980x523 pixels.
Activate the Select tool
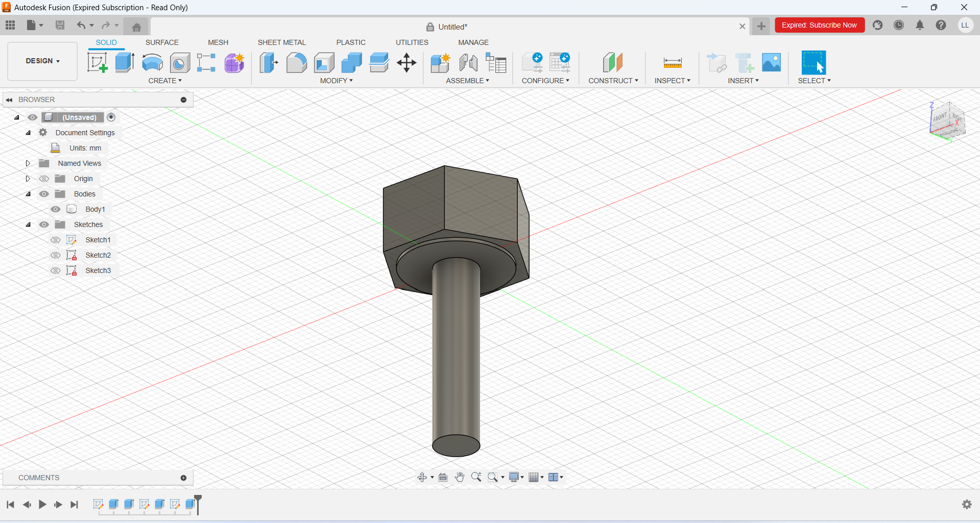(814, 63)
